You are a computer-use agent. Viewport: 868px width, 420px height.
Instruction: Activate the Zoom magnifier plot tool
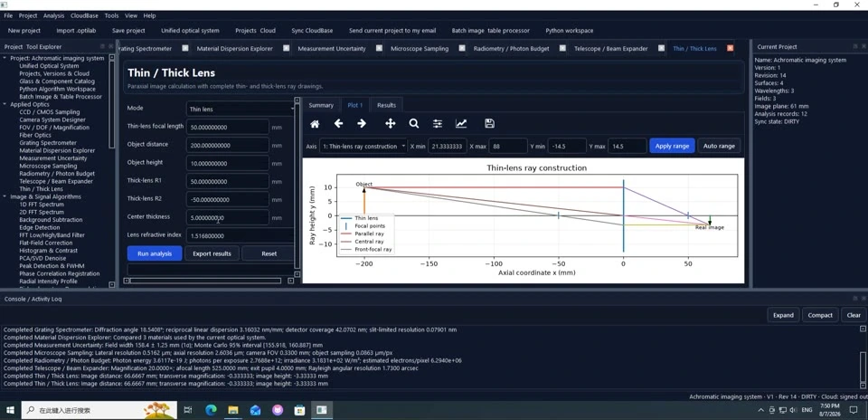[413, 124]
